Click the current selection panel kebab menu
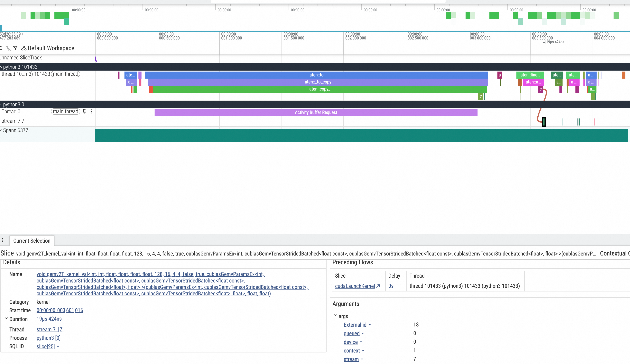 point(3,240)
